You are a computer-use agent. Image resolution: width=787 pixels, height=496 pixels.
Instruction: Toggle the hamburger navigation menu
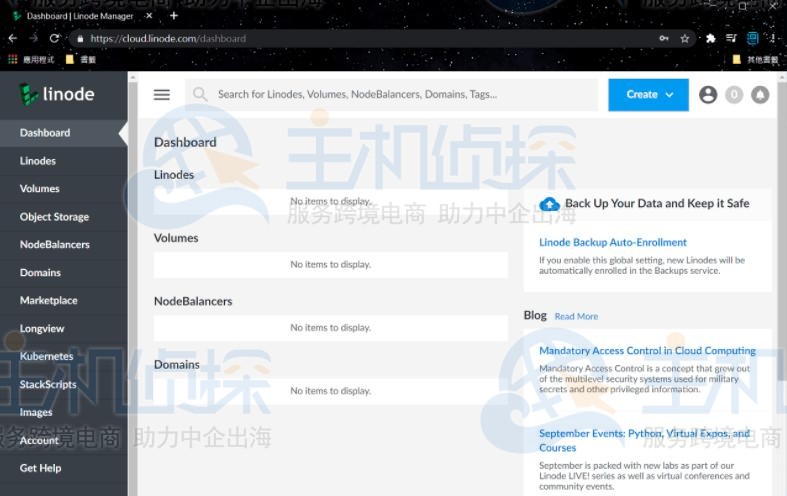coord(162,94)
